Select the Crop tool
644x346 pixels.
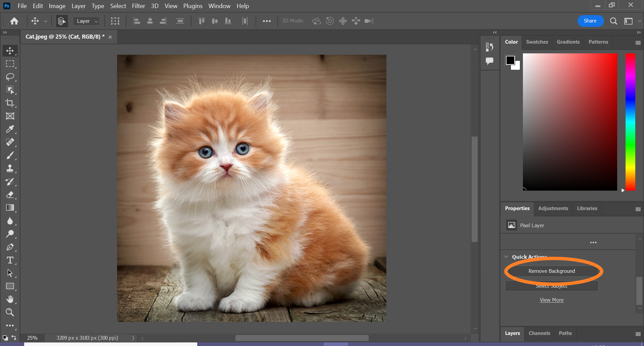click(10, 103)
